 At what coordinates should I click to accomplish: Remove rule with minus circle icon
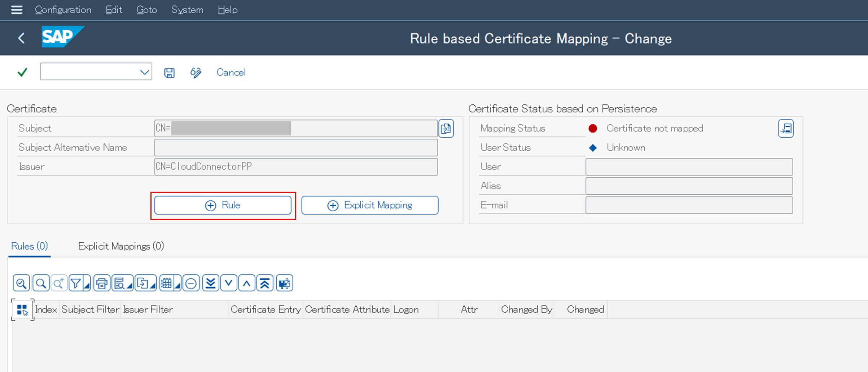(191, 283)
